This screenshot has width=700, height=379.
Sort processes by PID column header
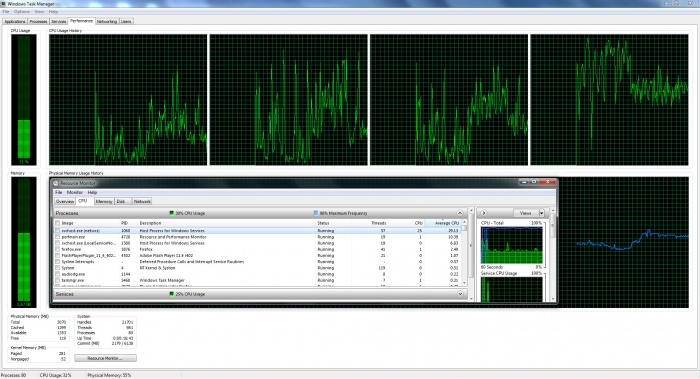[125, 223]
